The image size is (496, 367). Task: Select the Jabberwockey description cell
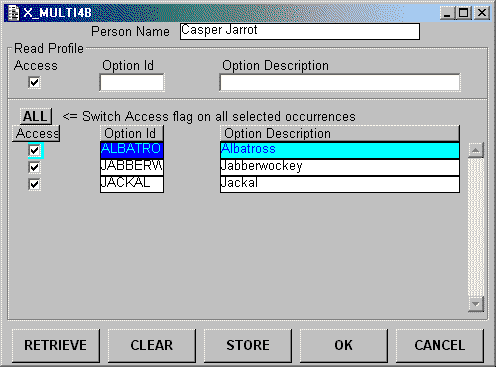pyautogui.click(x=340, y=167)
